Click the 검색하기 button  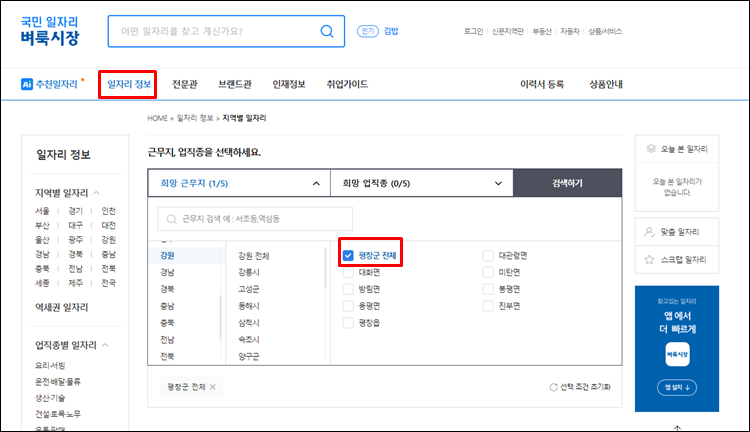pos(567,183)
